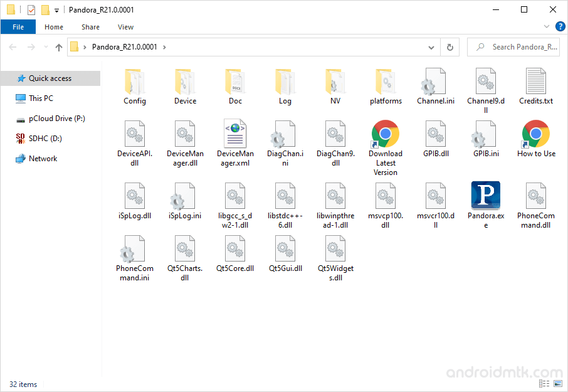Select the Channel.ini file

coord(436,82)
